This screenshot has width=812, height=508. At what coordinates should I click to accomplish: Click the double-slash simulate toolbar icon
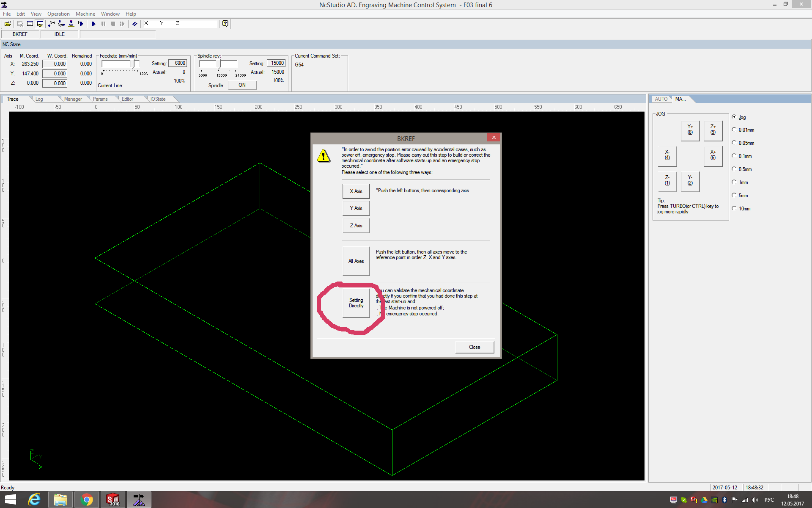[x=134, y=24]
